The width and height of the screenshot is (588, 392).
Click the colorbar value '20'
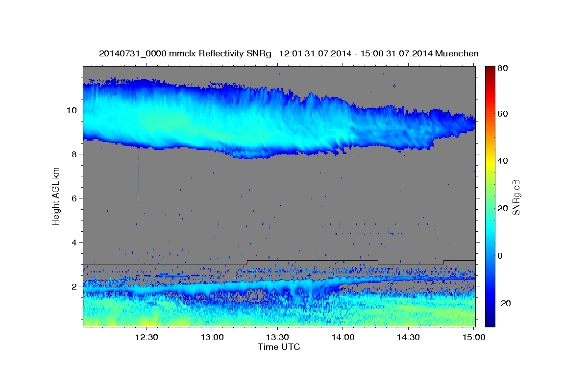503,208
